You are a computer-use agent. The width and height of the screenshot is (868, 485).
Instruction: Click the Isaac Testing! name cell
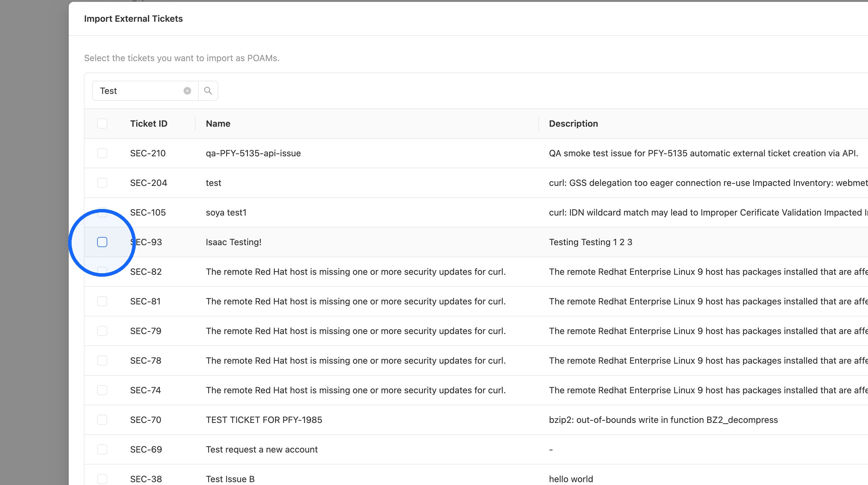coord(233,242)
